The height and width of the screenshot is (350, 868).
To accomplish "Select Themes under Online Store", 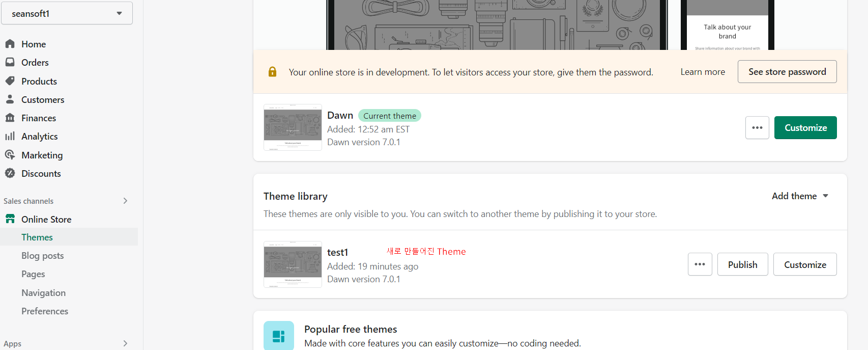I will pyautogui.click(x=69, y=237).
